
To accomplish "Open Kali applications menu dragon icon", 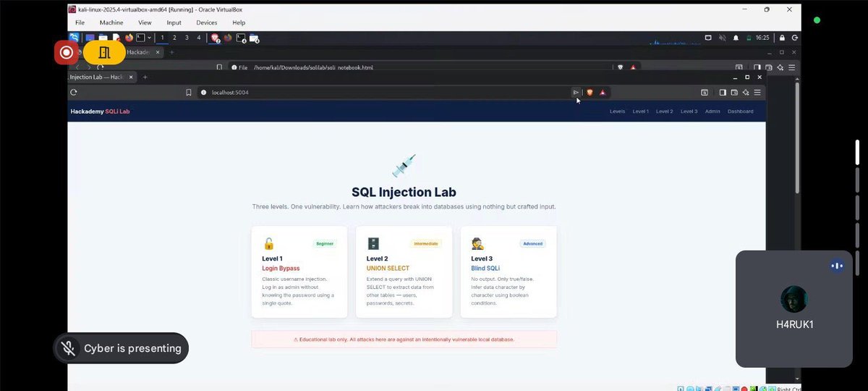I will (74, 38).
